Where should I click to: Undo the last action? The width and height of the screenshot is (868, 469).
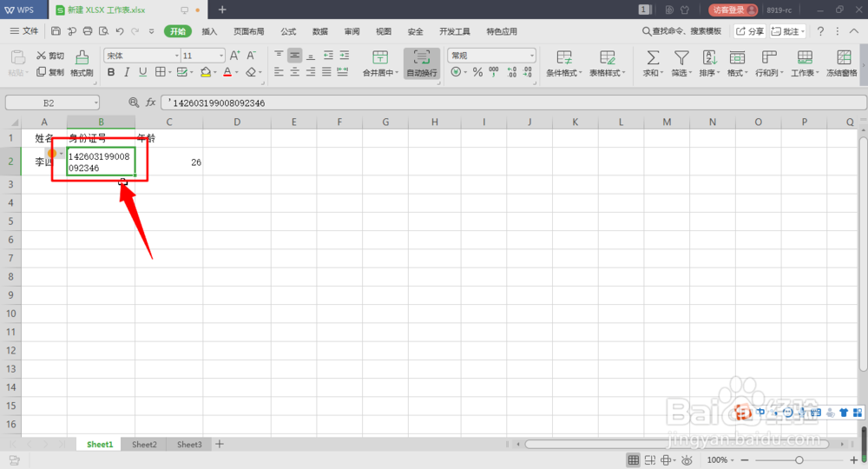pyautogui.click(x=120, y=31)
